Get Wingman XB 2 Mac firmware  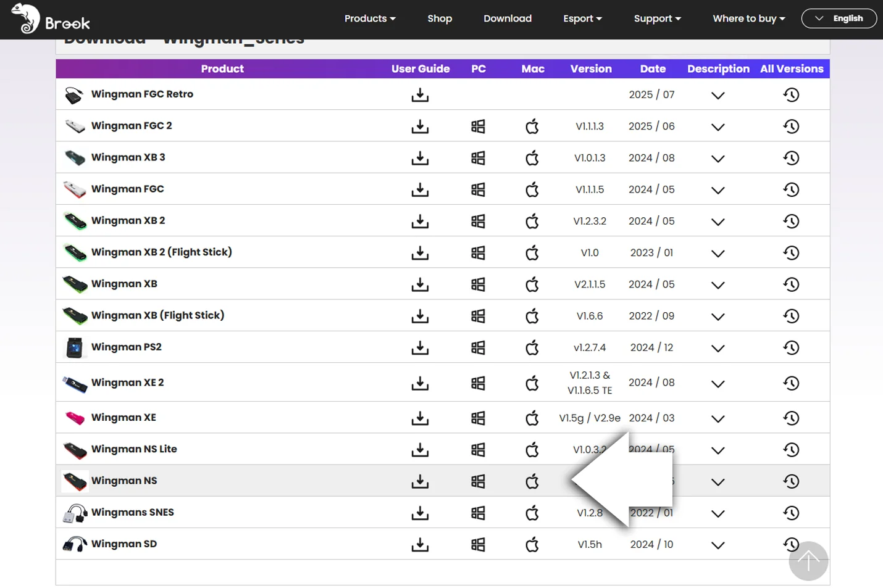tap(532, 221)
